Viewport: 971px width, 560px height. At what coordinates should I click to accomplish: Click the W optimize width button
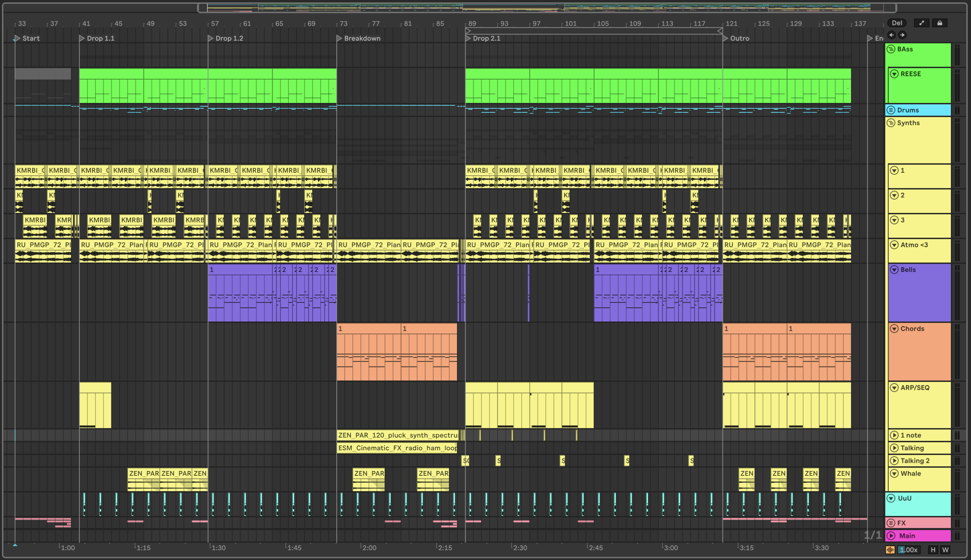click(945, 550)
